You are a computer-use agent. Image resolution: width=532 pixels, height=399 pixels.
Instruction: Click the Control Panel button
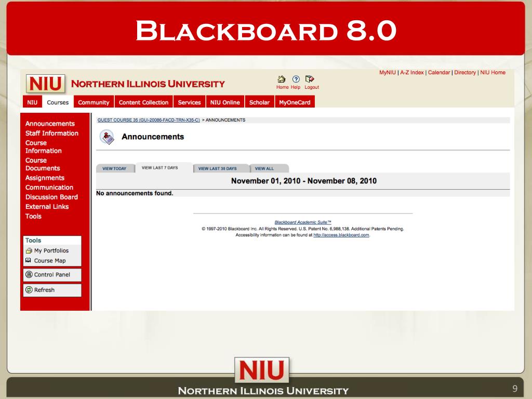52,275
